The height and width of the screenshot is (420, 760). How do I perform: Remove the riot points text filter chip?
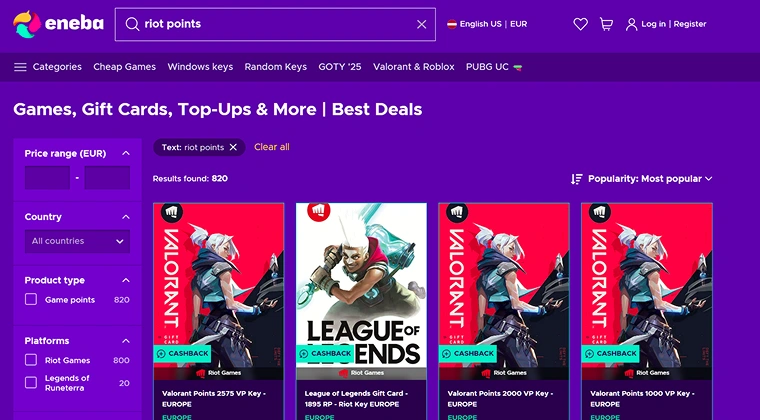click(233, 147)
